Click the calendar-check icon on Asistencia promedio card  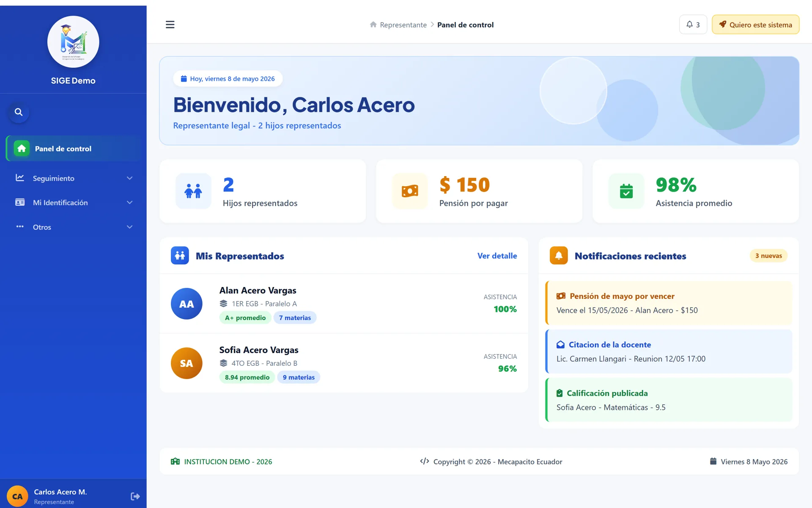pyautogui.click(x=626, y=191)
